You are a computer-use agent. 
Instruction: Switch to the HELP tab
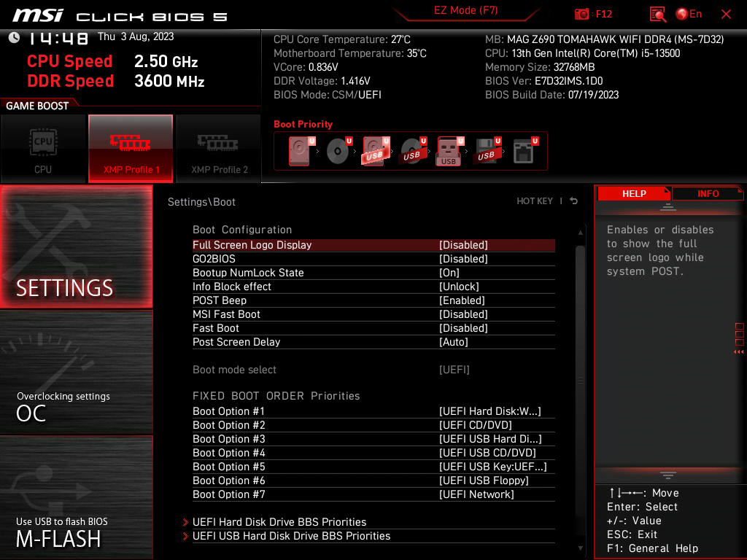point(634,193)
